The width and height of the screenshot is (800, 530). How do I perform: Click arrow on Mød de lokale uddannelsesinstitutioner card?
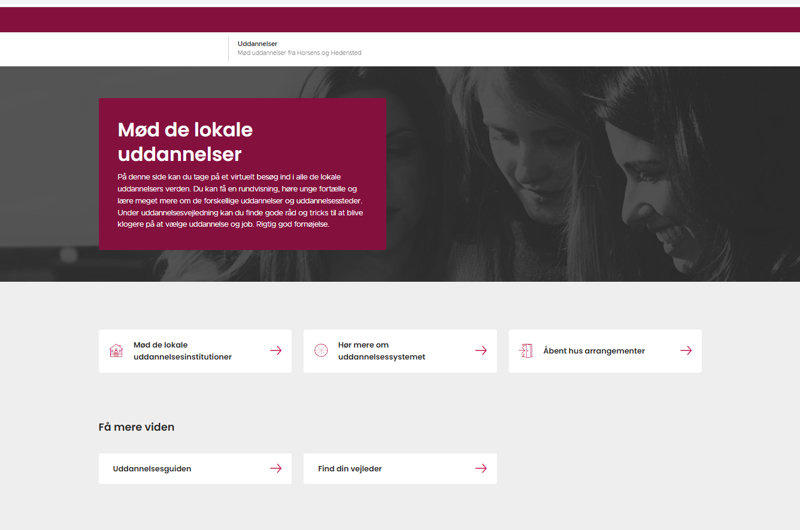[x=276, y=351]
